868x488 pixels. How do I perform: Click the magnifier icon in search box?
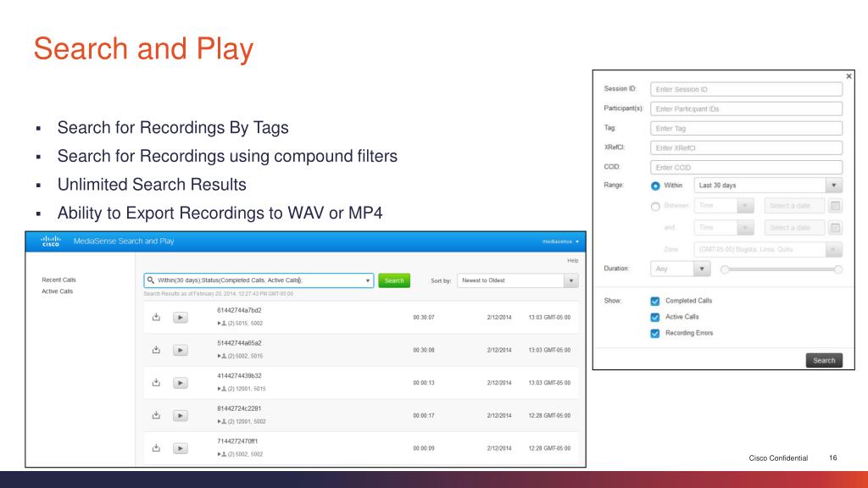(151, 280)
